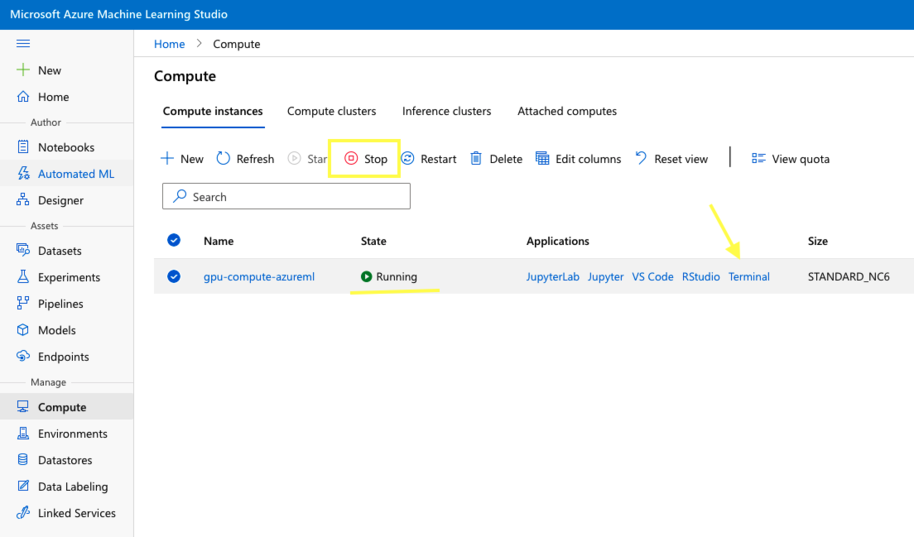
Task: Open the gpu-compute-azureml instance details
Action: tap(259, 277)
